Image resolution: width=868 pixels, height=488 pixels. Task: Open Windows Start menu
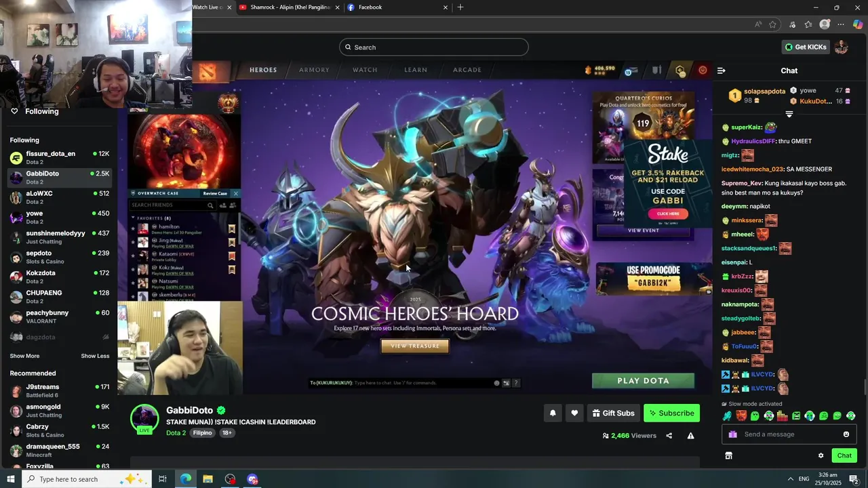(x=10, y=479)
